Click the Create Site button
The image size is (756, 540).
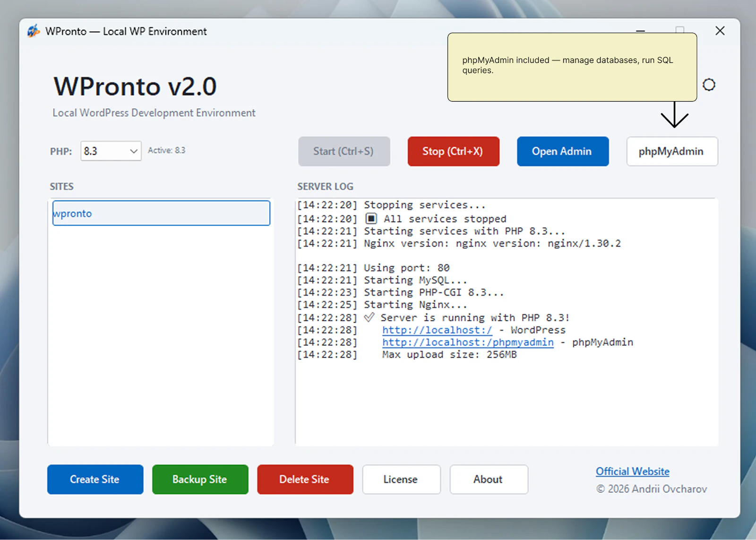[x=95, y=479]
